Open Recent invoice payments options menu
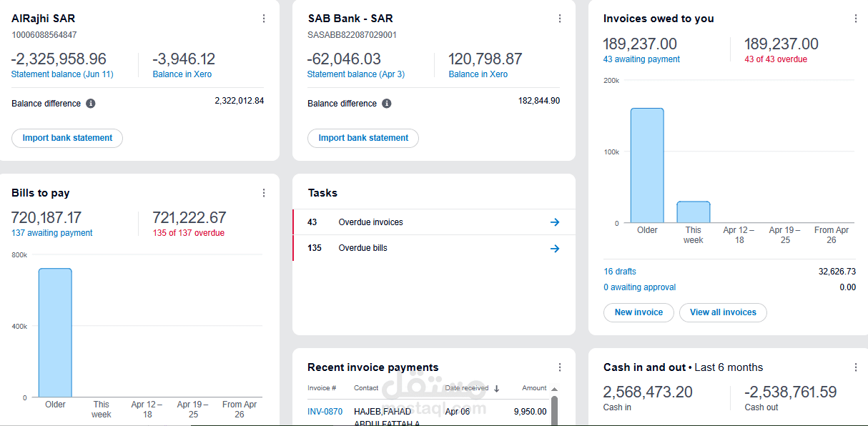 560,367
